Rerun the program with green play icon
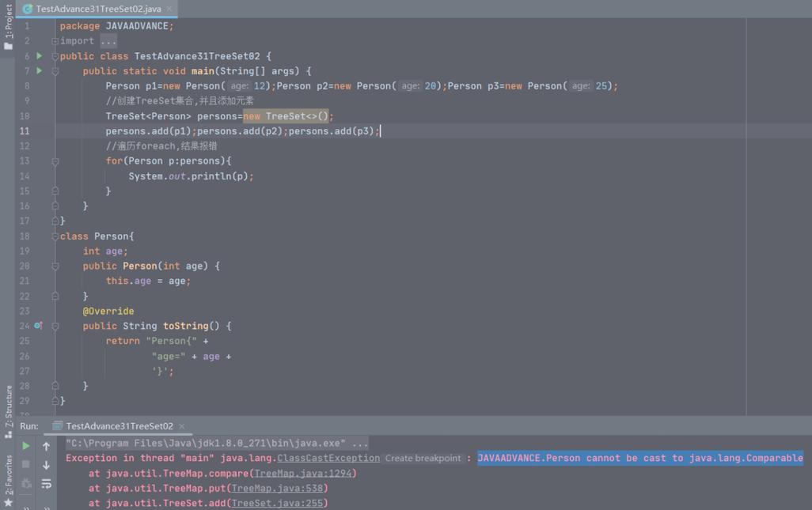The width and height of the screenshot is (812, 510). pos(25,446)
